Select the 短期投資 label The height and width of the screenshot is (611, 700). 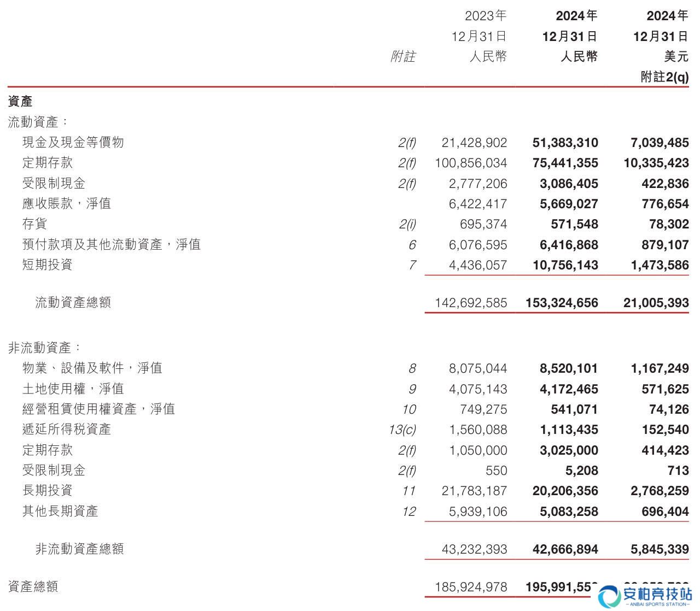point(48,265)
